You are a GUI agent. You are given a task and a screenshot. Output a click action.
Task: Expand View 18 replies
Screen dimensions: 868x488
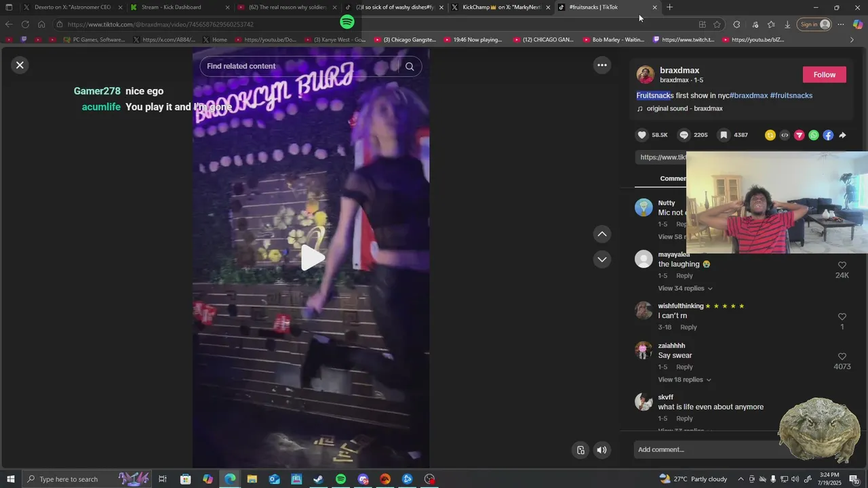coord(684,380)
